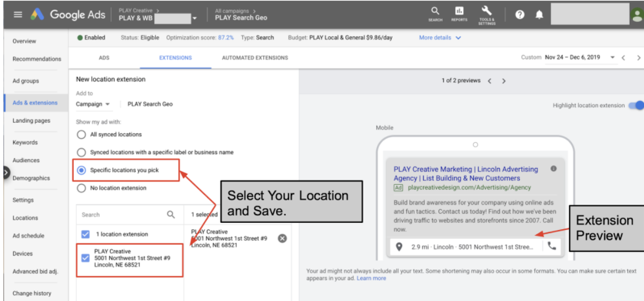Screen dimensions: 644x301
Task: Click All campaigns breadcrumb
Action: coord(234,10)
